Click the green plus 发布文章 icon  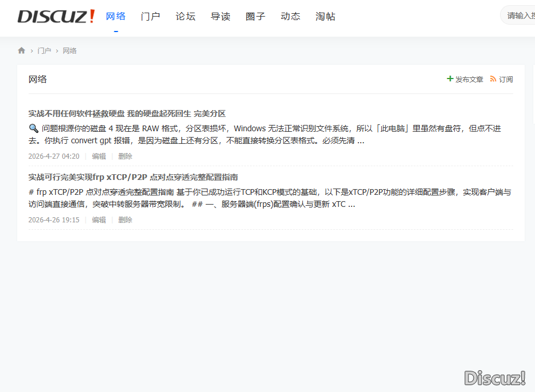(450, 79)
